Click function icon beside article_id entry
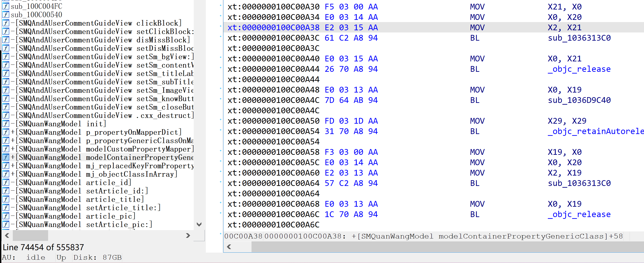The image size is (644, 263). [6, 182]
